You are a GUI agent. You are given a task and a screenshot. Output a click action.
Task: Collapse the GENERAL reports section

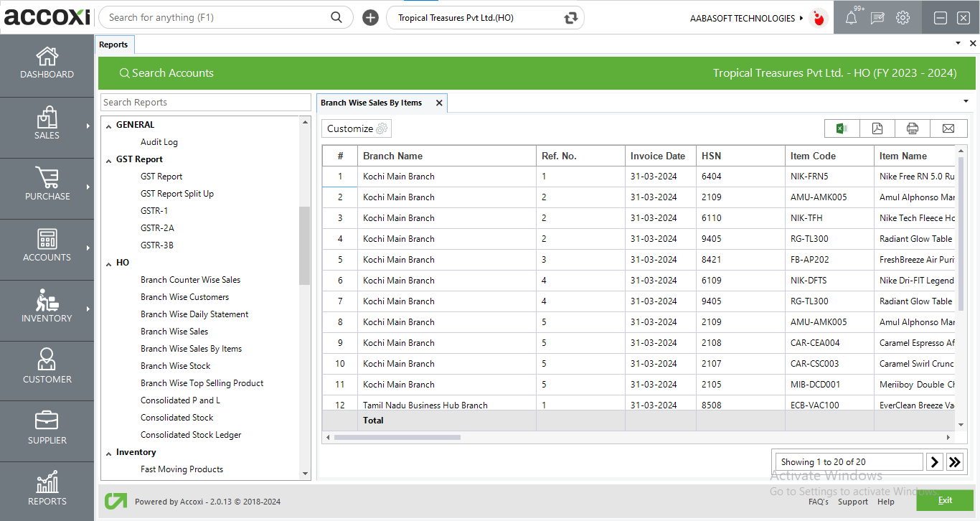(109, 124)
